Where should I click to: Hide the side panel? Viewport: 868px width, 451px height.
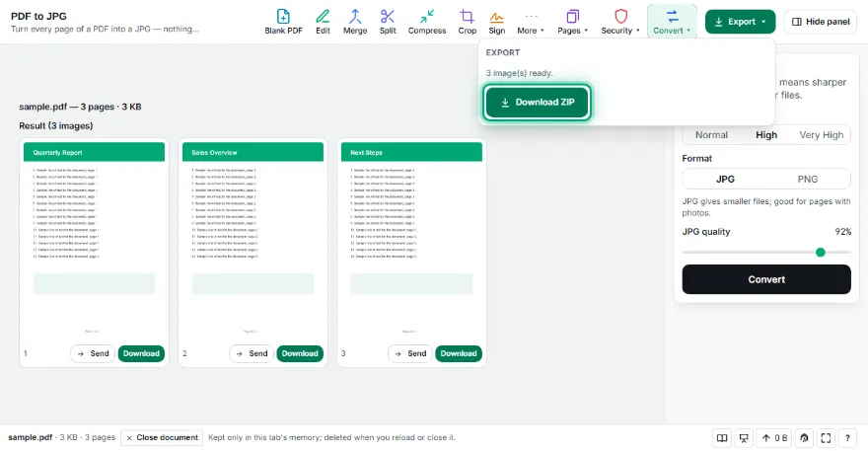coord(821,22)
